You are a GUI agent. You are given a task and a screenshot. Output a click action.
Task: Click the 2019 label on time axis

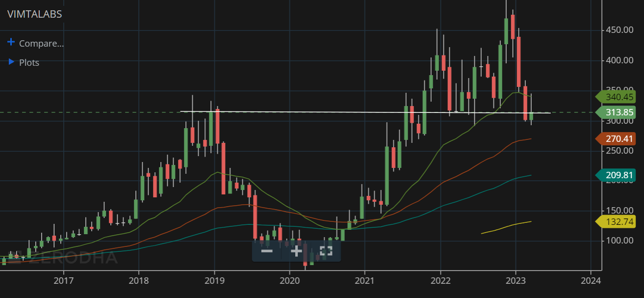[214, 280]
